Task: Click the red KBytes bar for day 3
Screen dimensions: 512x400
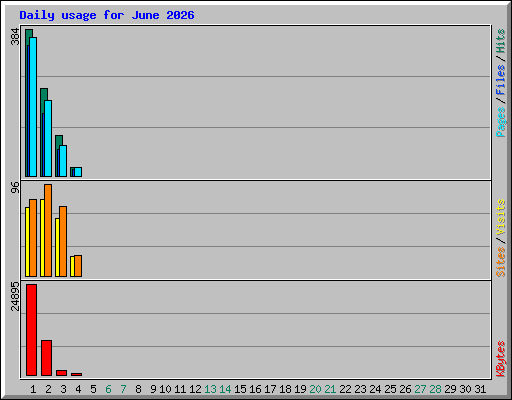Action: [61, 373]
